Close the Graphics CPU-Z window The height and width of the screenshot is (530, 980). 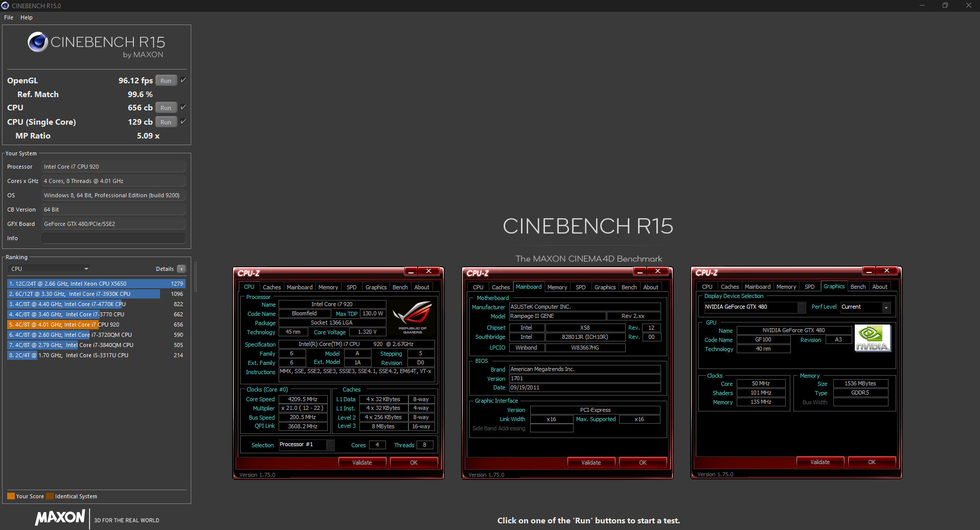tap(887, 270)
